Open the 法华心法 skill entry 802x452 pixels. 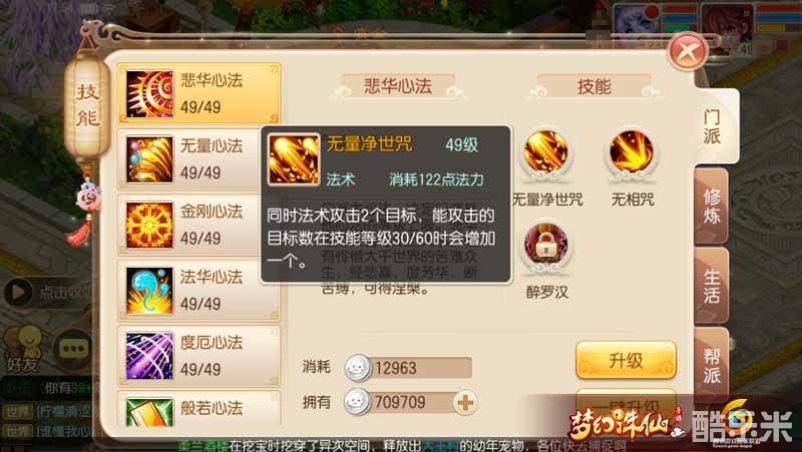(x=199, y=290)
